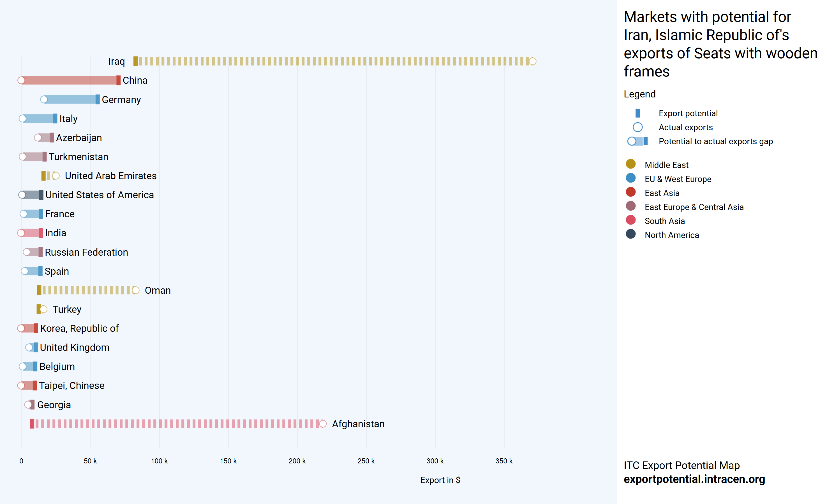Click the Export potential legend bar icon
The width and height of the screenshot is (827, 504).
click(x=637, y=113)
